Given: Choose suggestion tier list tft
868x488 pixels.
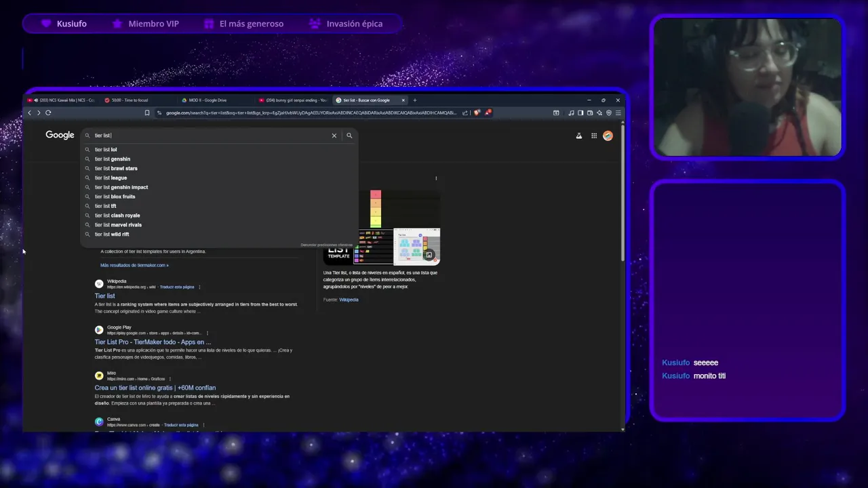Looking at the screenshot, I should pos(219,206).
